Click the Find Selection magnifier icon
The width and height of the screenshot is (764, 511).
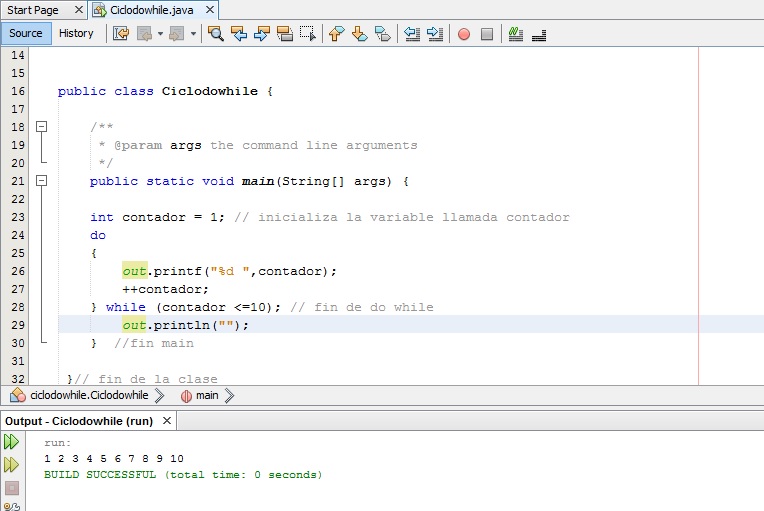215,33
